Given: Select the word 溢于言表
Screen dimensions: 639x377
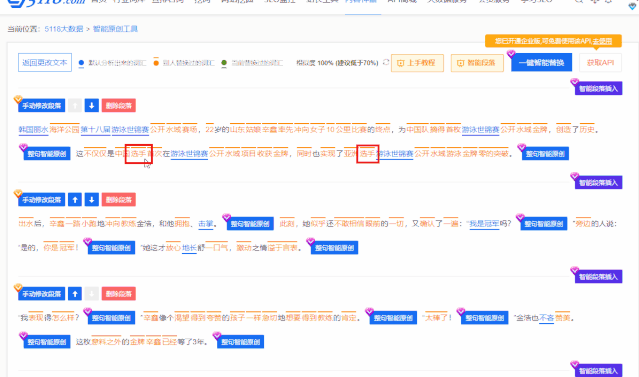Looking at the screenshot, I should click(x=282, y=248).
